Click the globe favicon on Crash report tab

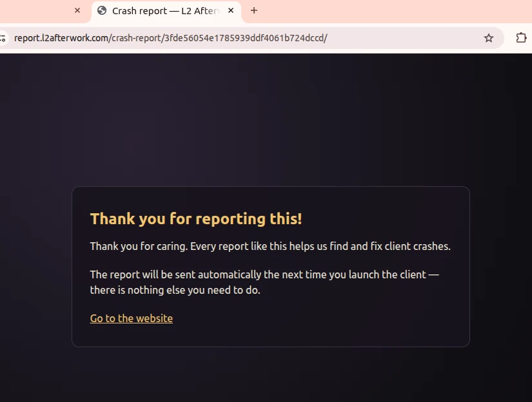[102, 10]
